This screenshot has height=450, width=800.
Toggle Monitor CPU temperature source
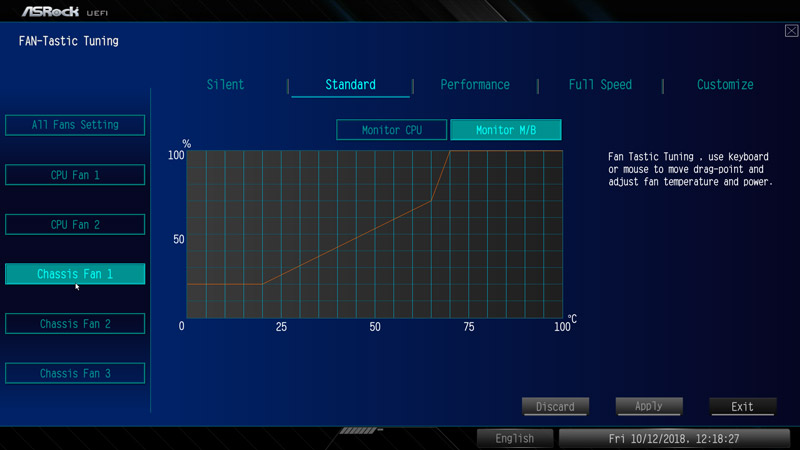(392, 130)
